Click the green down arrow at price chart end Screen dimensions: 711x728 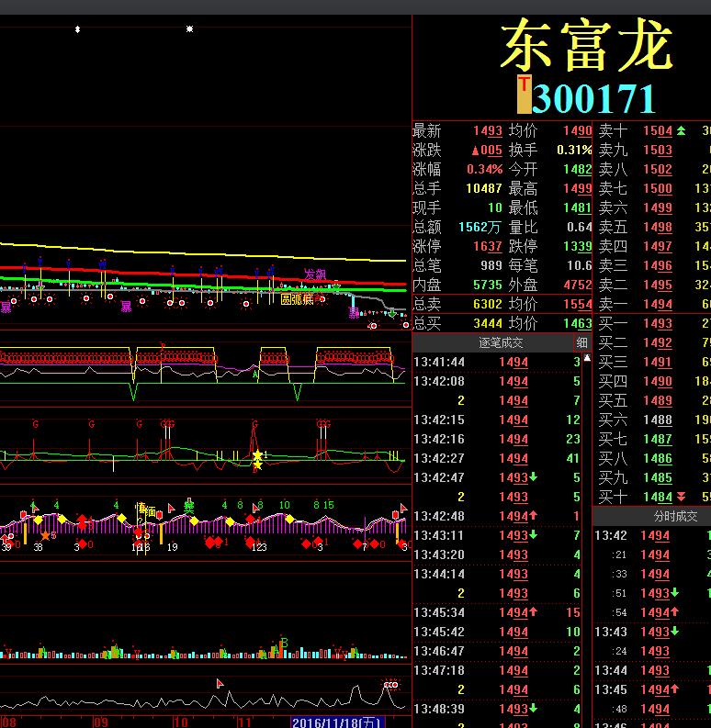click(392, 314)
